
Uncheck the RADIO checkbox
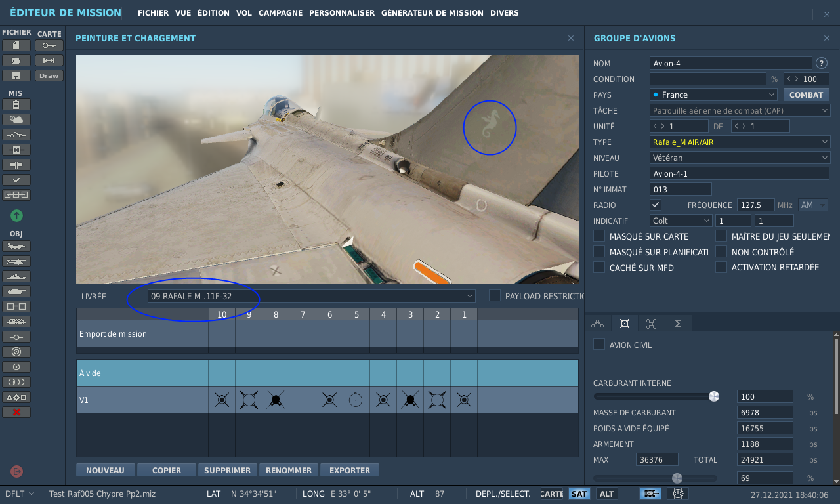[656, 205]
